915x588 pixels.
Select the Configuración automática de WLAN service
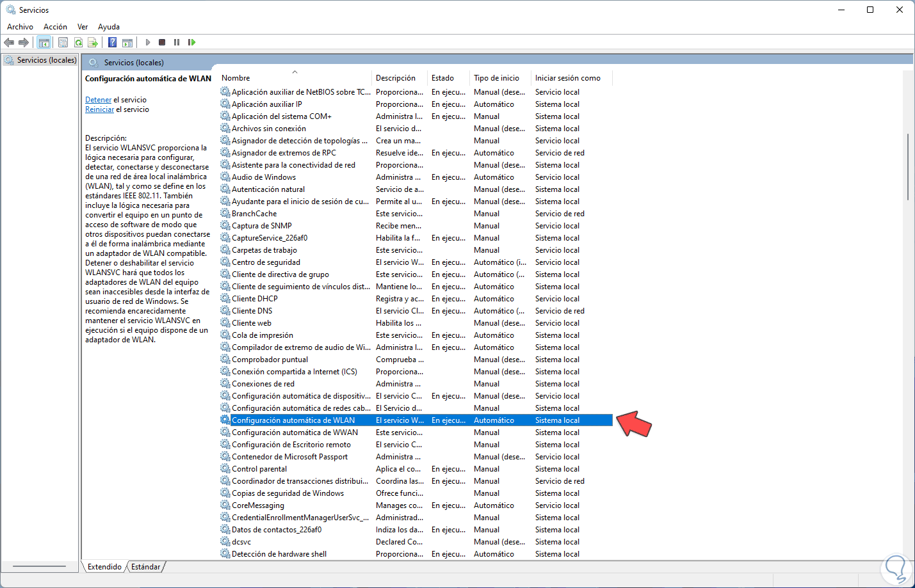pyautogui.click(x=416, y=420)
